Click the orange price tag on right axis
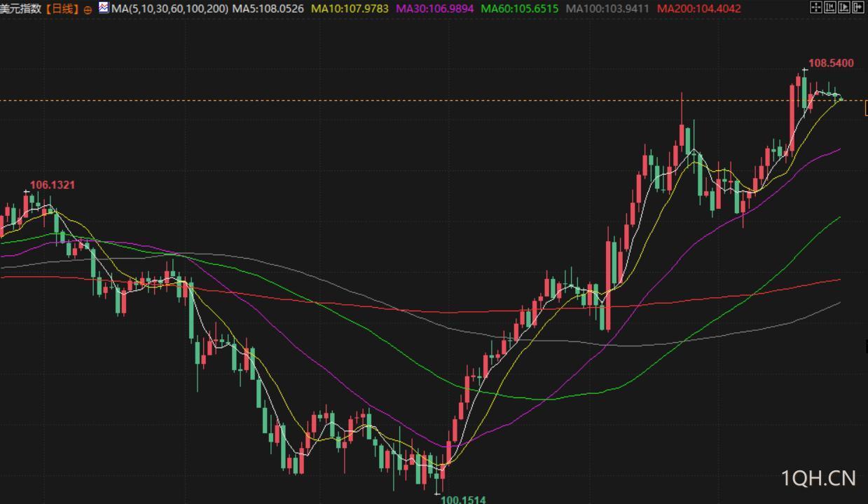 pos(866,108)
